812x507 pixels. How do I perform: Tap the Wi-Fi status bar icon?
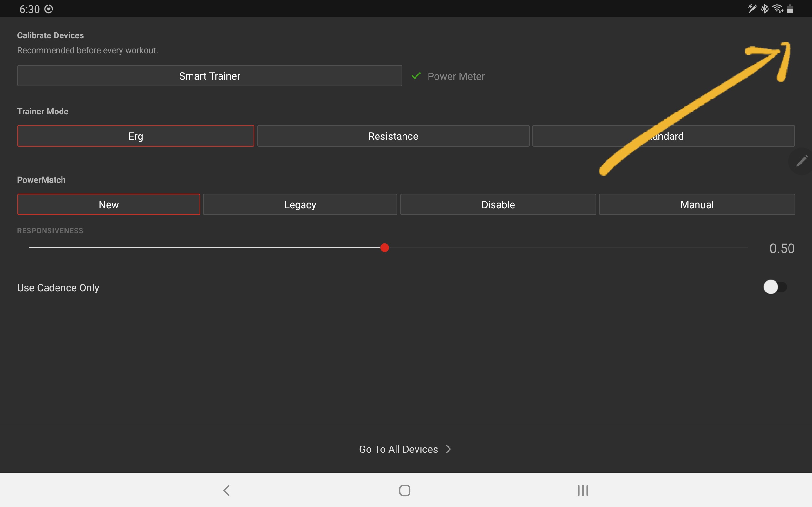tap(778, 9)
